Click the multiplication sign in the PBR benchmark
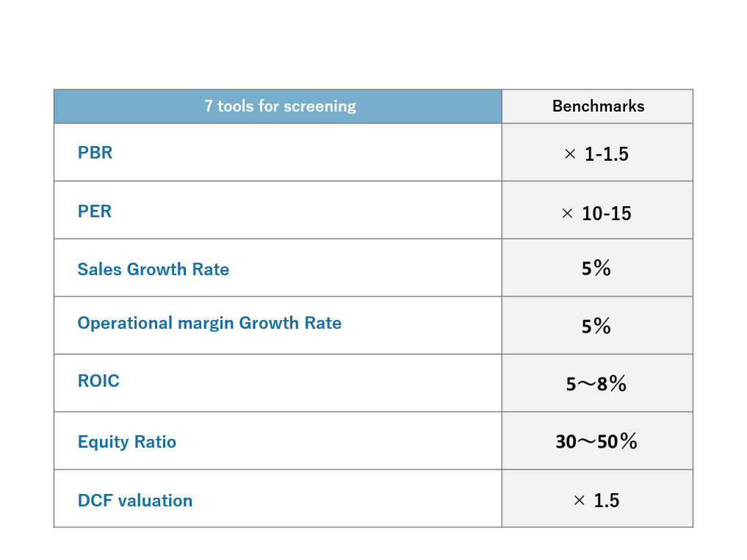The height and width of the screenshot is (560, 747). point(570,155)
